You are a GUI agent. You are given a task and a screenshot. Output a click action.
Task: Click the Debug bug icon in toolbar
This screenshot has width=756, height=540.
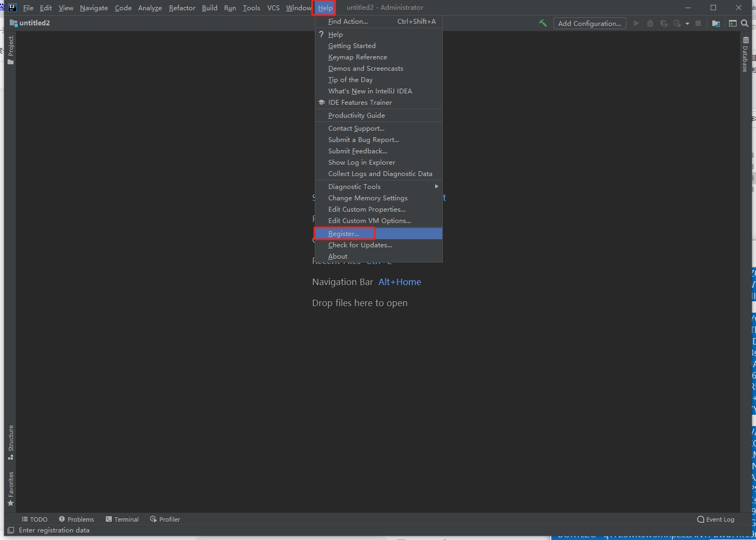[650, 23]
